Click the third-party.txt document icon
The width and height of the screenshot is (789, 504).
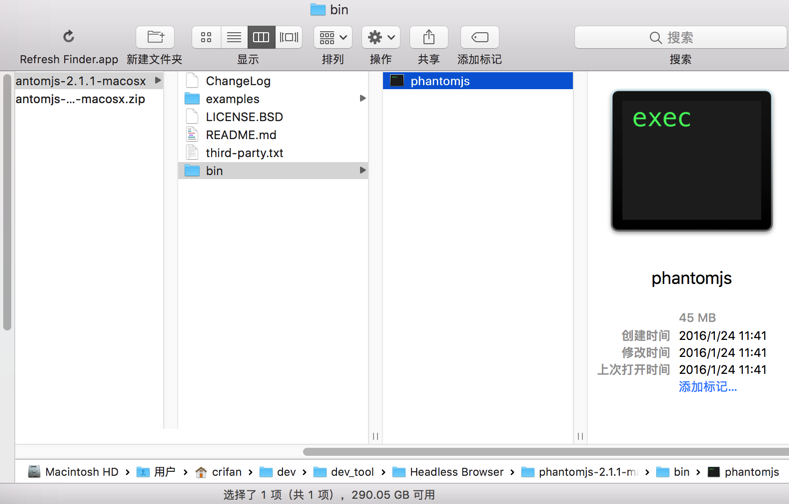click(192, 153)
